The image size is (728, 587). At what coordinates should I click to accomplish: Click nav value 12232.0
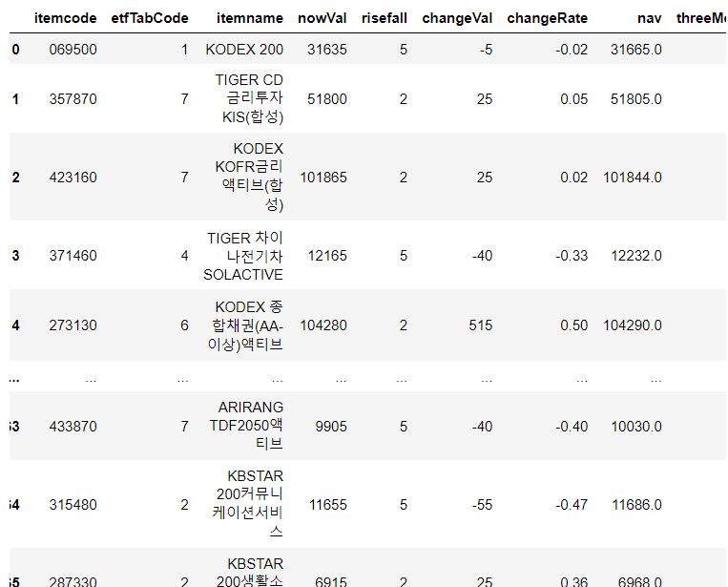point(636,256)
